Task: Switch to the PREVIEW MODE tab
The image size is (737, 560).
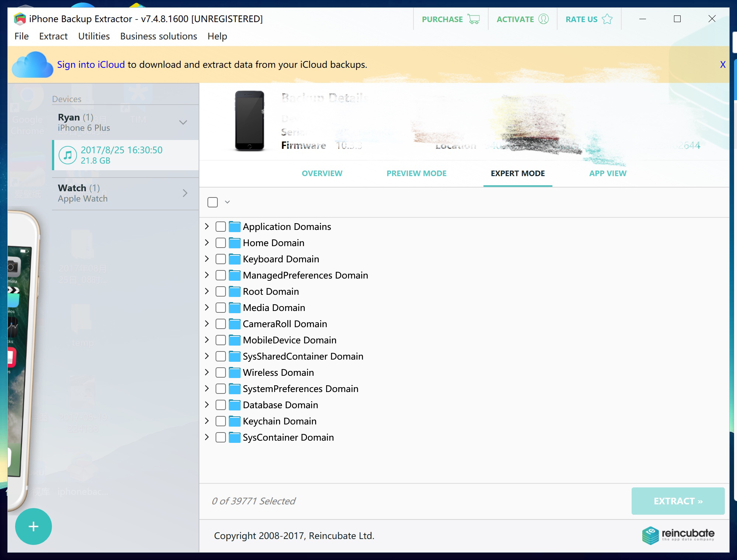Action: tap(416, 173)
